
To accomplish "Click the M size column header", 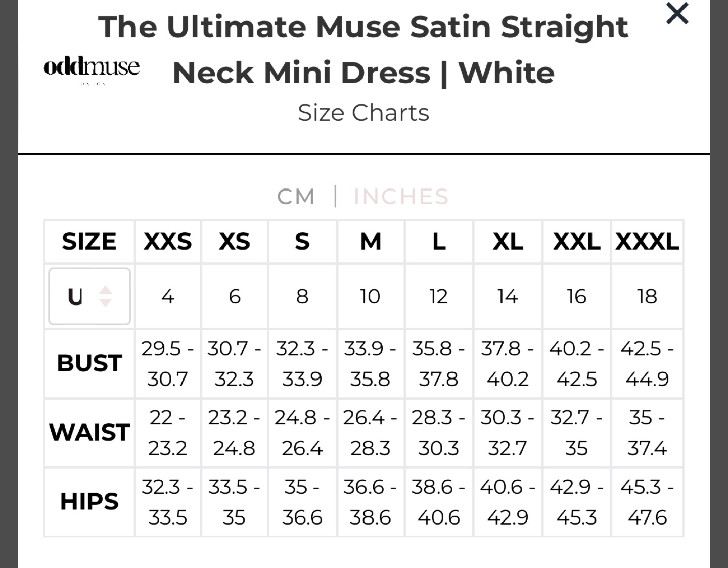I will point(371,242).
